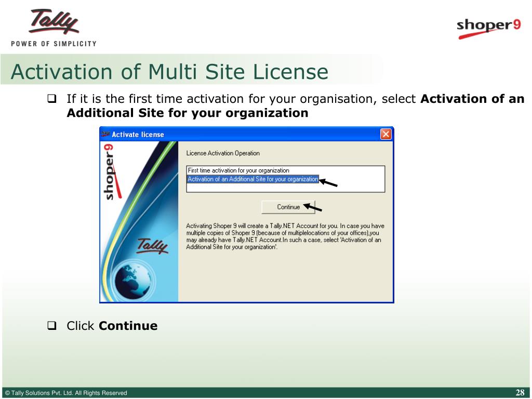Viewport: 532px width, 399px height.
Task: Close the Activate license dialog
Action: click(x=386, y=134)
